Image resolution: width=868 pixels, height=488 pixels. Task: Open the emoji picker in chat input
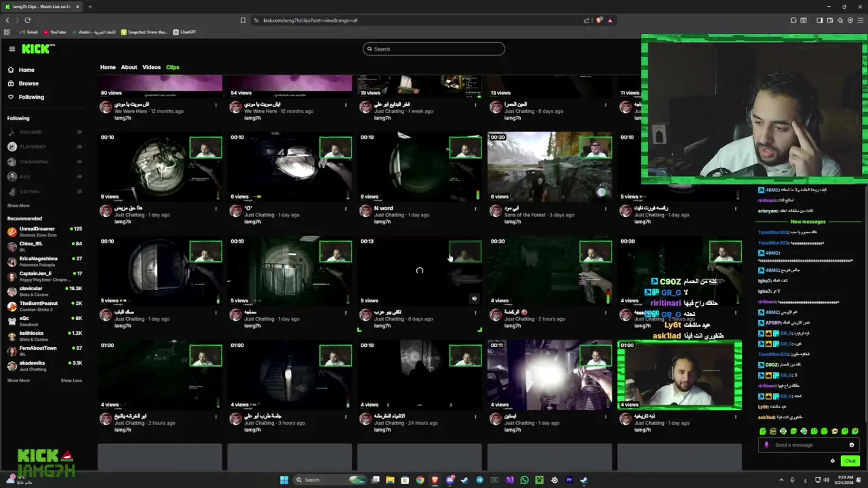tap(852, 445)
